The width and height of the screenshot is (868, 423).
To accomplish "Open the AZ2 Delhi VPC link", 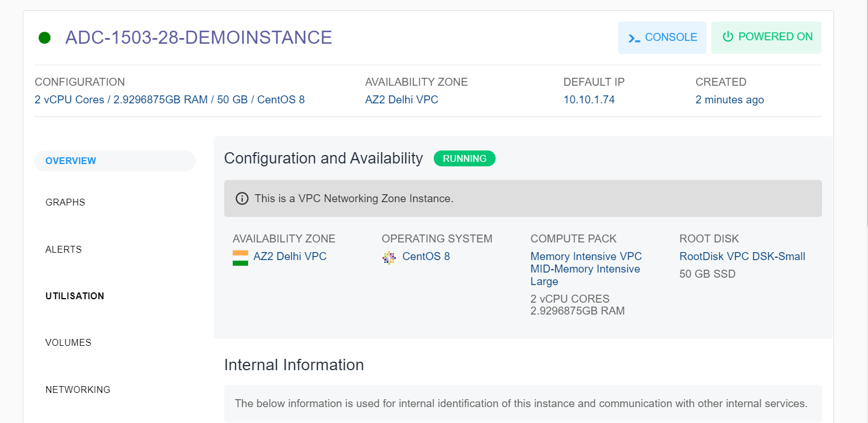I will [x=290, y=257].
